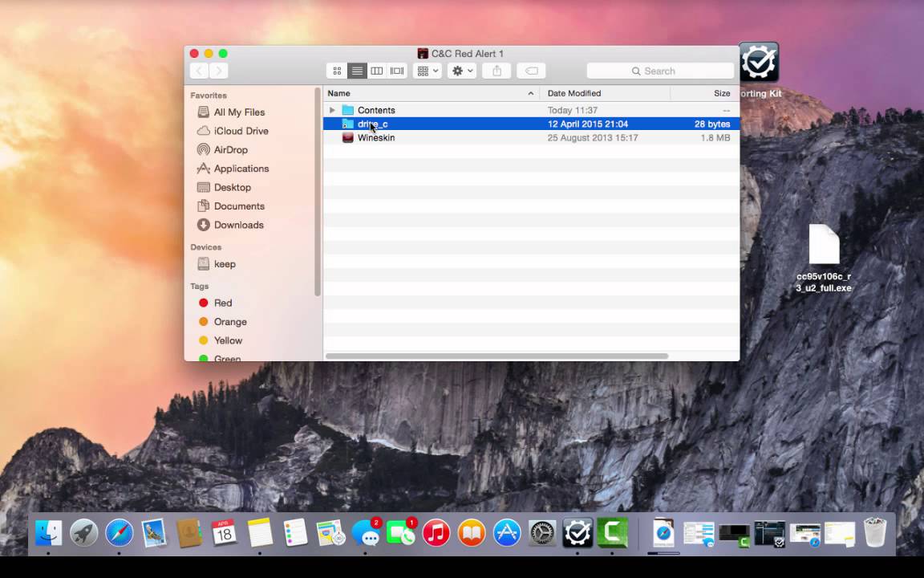Open Finder from the Dock
The image size is (924, 578).
[48, 533]
